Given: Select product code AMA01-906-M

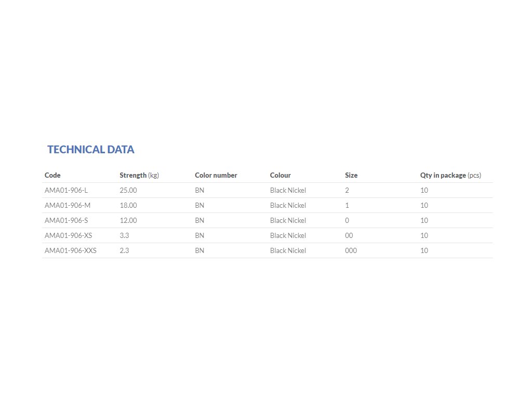Looking at the screenshot, I should 68,205.
